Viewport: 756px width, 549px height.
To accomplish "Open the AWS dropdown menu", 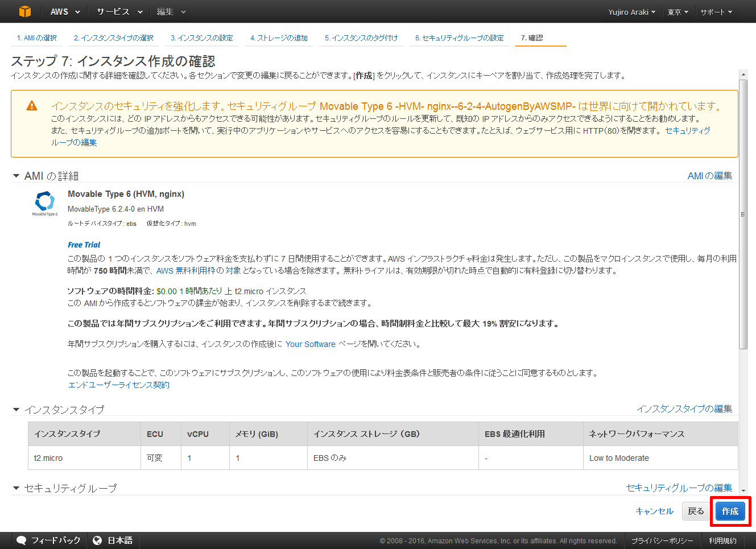I will 65,11.
